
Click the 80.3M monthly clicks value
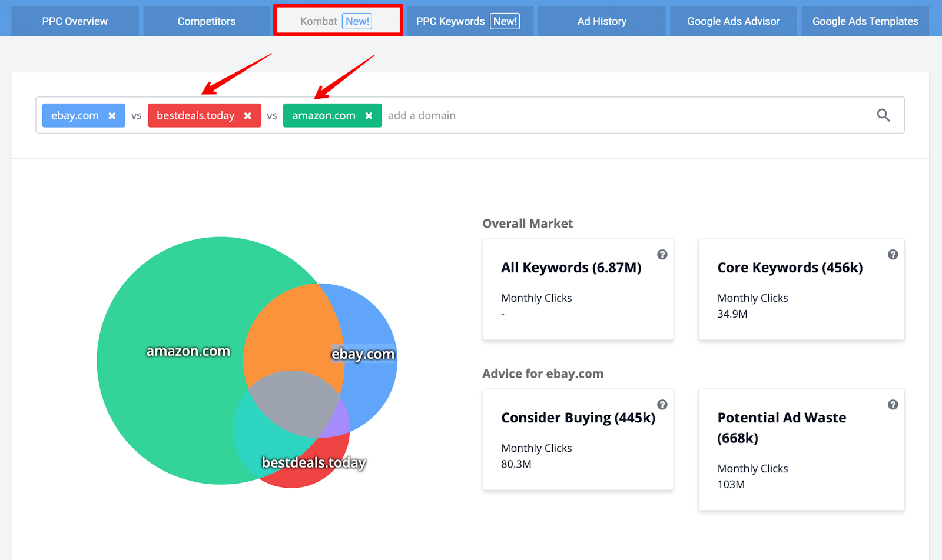tap(516, 464)
